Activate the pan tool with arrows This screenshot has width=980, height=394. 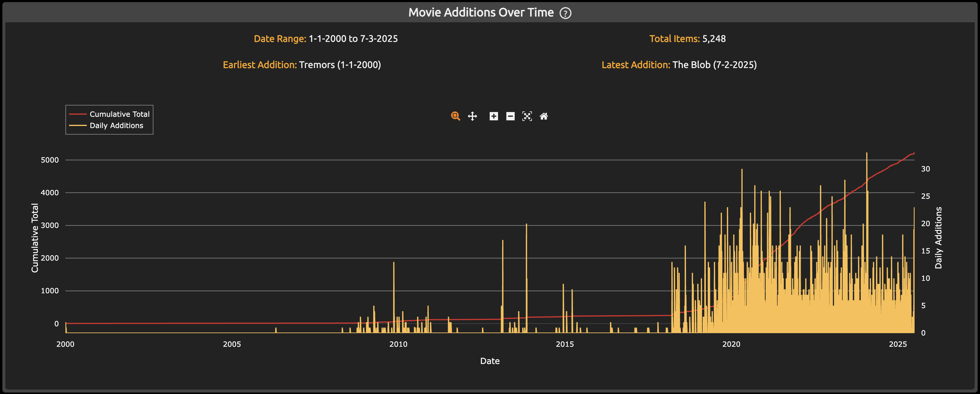(472, 116)
